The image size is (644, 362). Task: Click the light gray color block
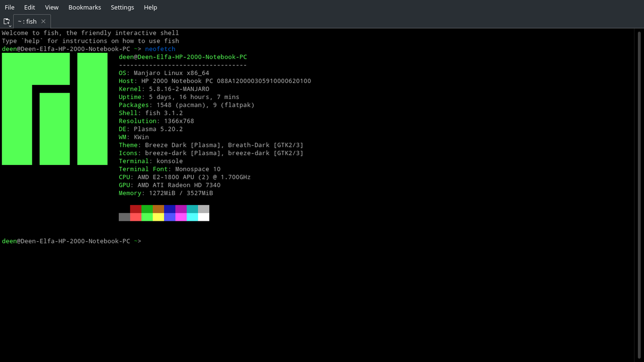[x=204, y=209]
